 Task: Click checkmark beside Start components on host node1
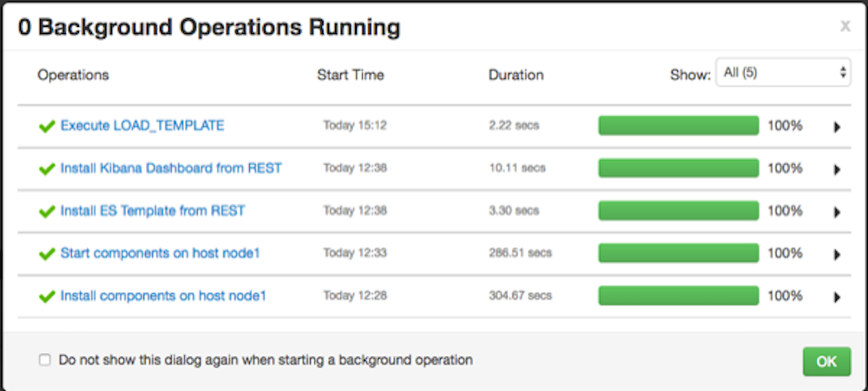47,255
